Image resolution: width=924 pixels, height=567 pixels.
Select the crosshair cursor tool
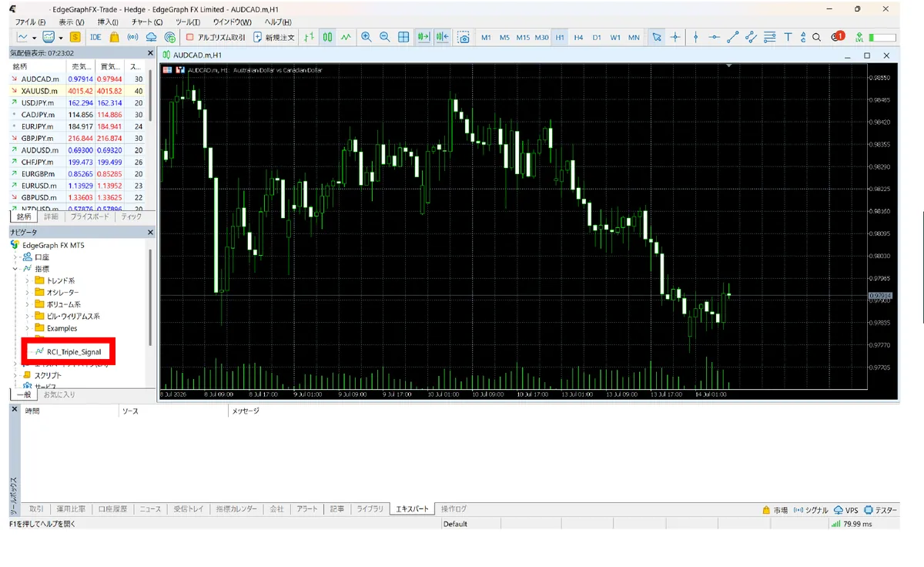675,37
